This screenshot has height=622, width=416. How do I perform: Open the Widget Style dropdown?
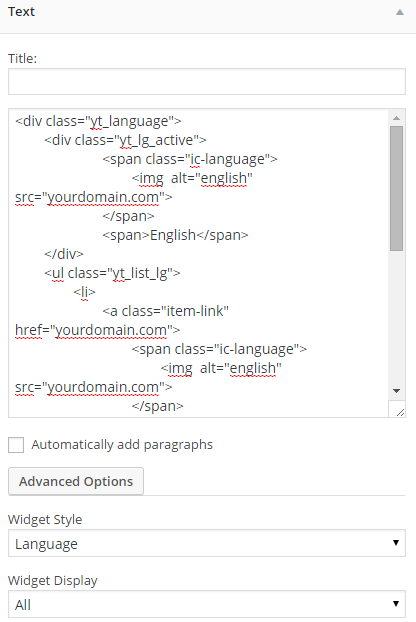pyautogui.click(x=207, y=543)
